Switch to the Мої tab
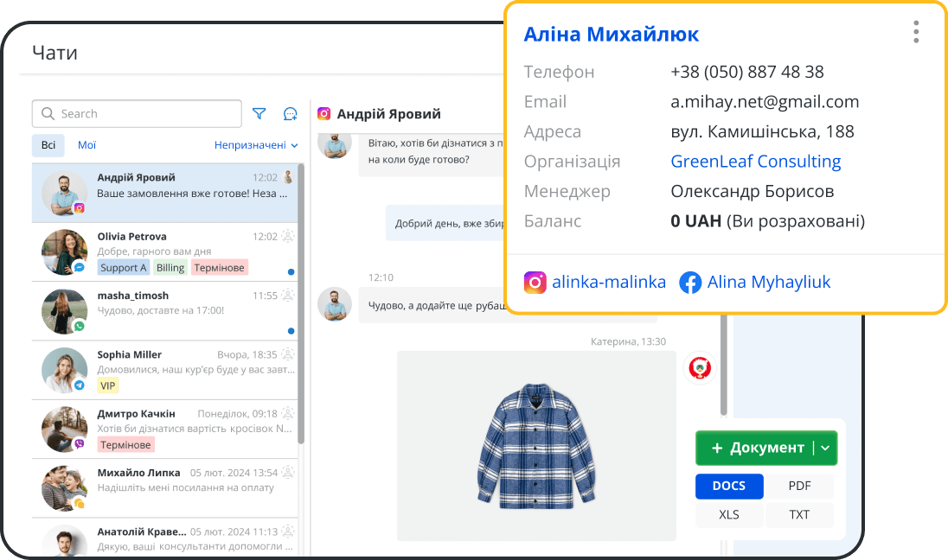 [x=86, y=144]
